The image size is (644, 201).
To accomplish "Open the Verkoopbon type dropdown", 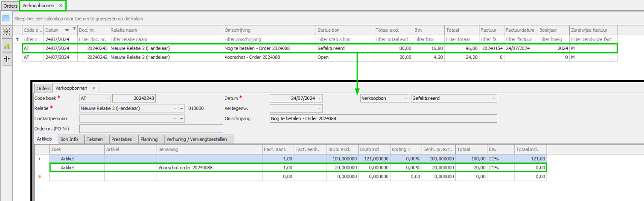I will [x=405, y=98].
